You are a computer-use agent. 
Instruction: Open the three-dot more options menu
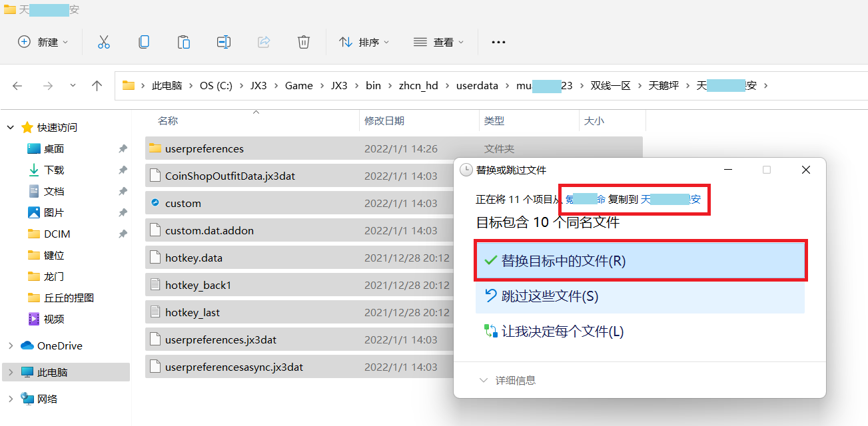tap(498, 42)
